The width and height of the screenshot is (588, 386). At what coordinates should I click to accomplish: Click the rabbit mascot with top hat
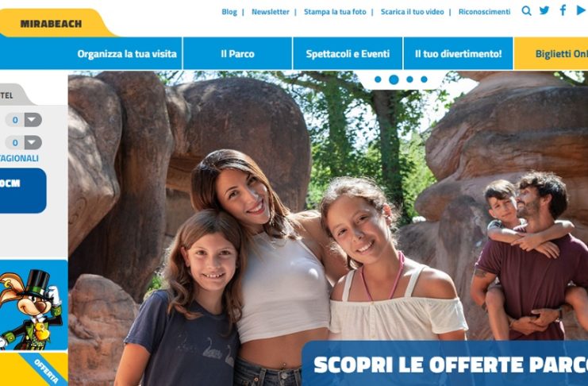32,309
